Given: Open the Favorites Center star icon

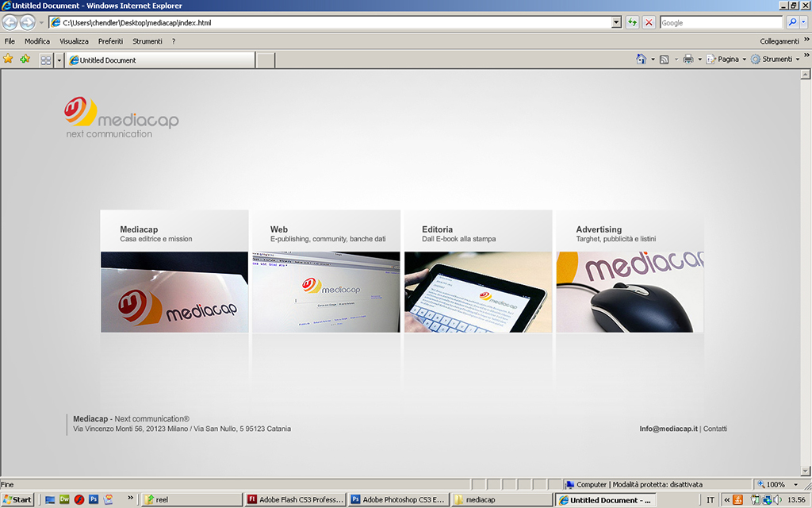Looking at the screenshot, I should [x=8, y=59].
